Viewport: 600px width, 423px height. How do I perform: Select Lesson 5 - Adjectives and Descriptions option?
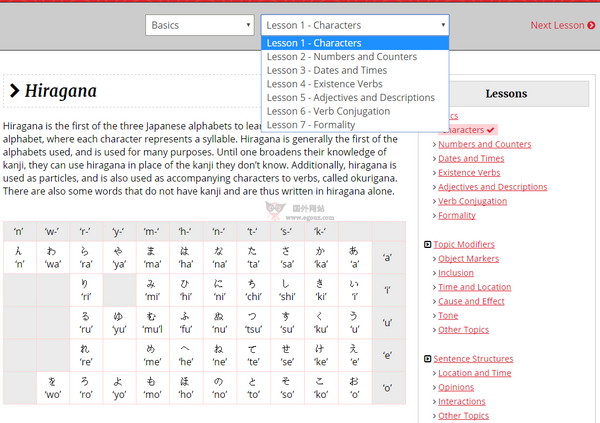click(350, 98)
